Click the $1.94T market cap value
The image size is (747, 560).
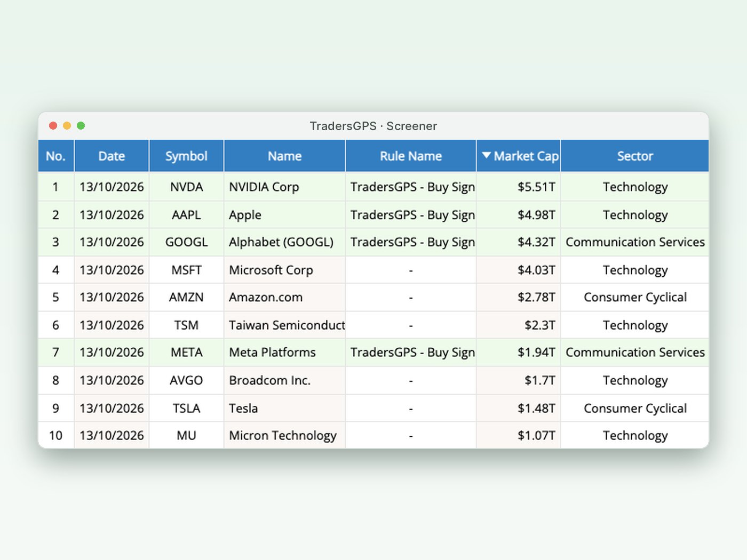tap(536, 353)
